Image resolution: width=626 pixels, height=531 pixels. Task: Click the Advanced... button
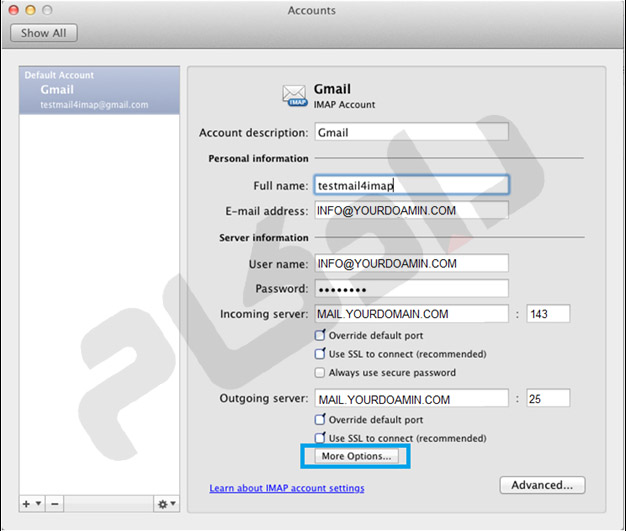point(542,485)
